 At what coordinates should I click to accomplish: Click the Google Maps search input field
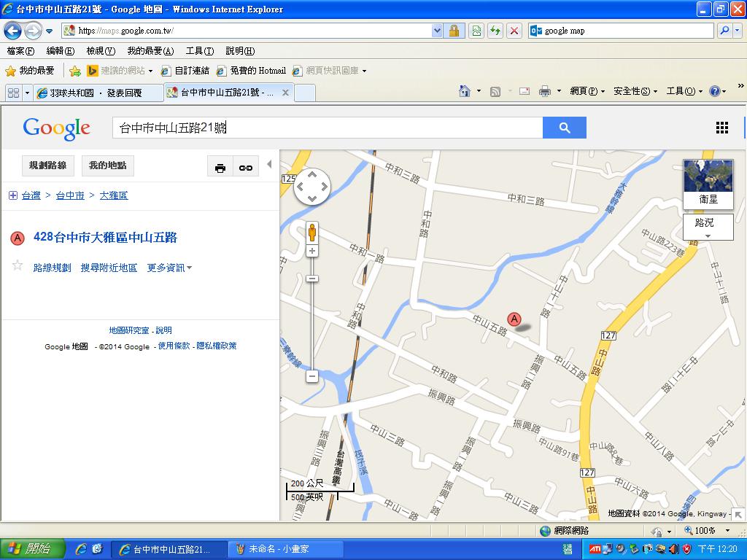(327, 128)
